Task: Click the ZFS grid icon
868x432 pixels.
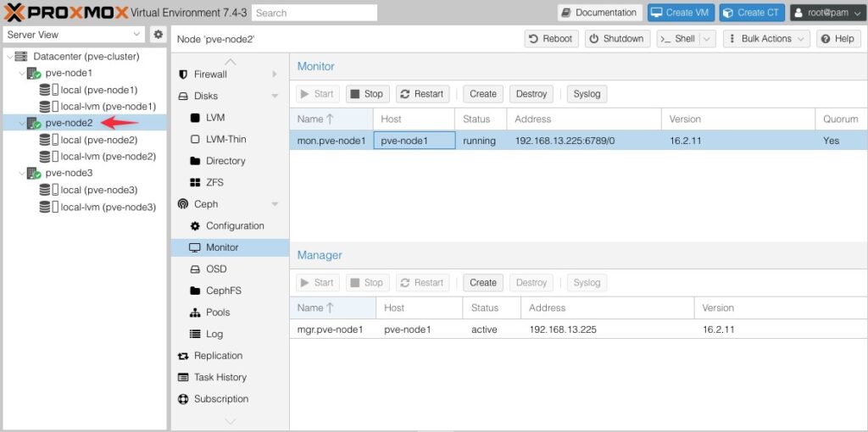Action: (x=195, y=182)
